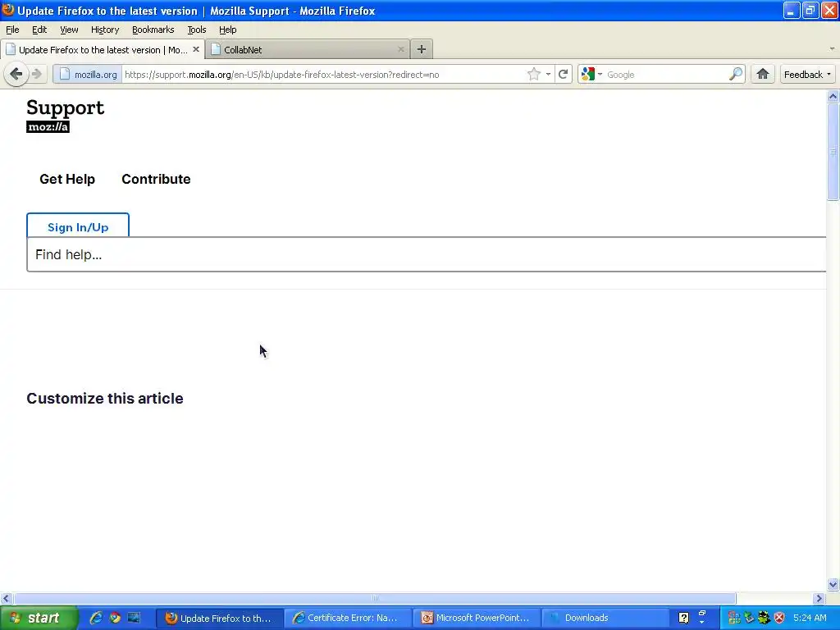Go to the home page icon
The image size is (840, 630).
762,74
